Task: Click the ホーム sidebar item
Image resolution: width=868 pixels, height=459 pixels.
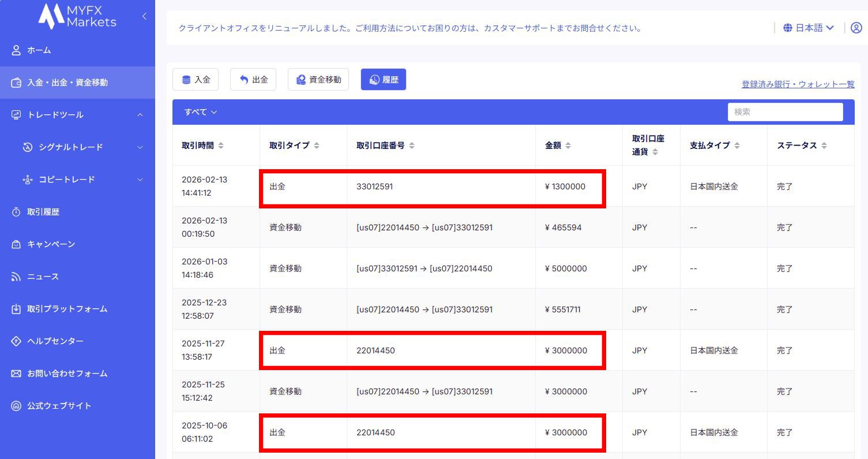Action: coord(39,50)
